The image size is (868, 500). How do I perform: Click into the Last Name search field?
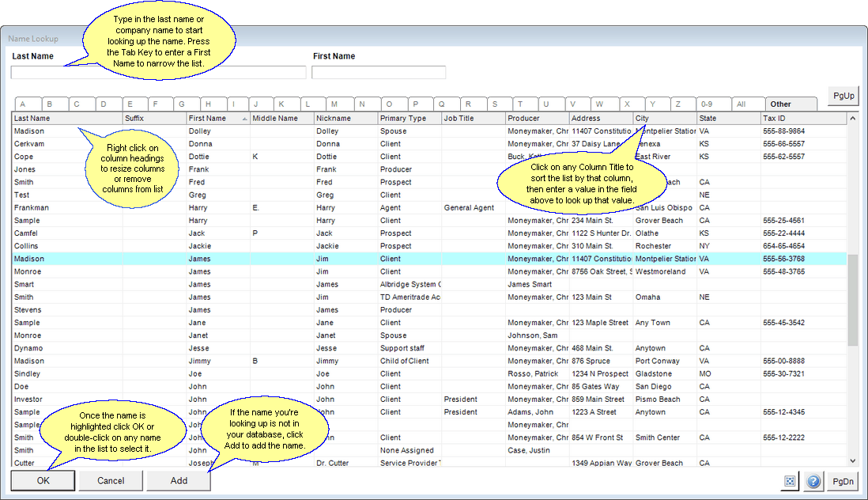click(158, 73)
